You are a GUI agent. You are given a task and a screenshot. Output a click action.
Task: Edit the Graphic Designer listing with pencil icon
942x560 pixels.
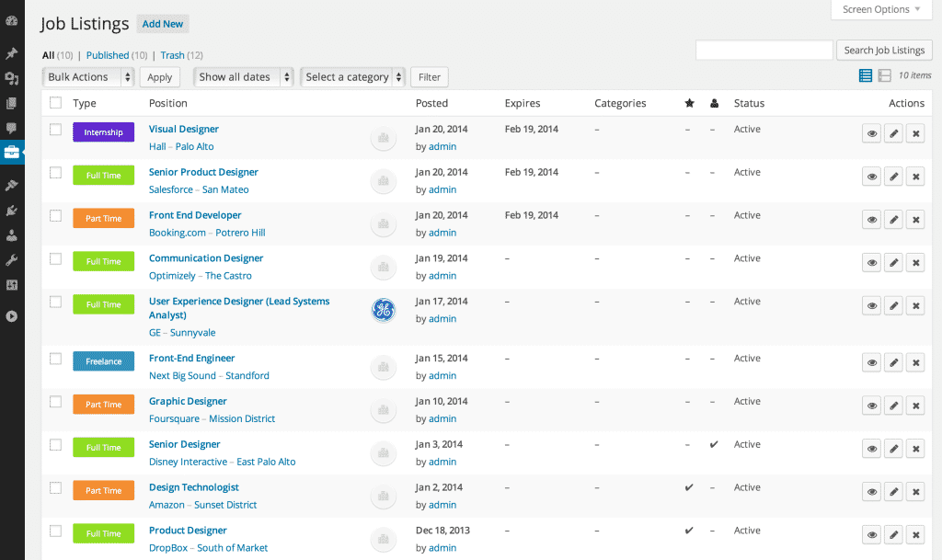click(893, 405)
